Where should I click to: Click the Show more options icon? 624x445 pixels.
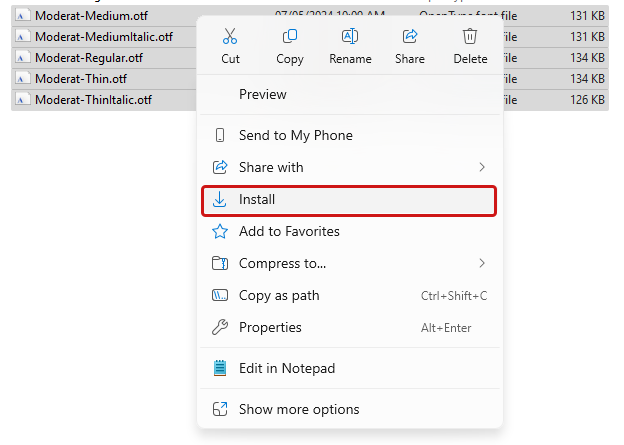coord(220,409)
